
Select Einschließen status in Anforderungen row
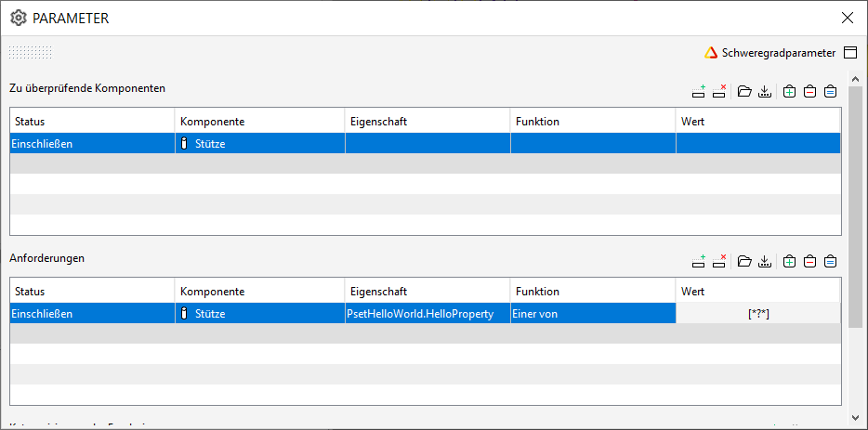[92, 314]
